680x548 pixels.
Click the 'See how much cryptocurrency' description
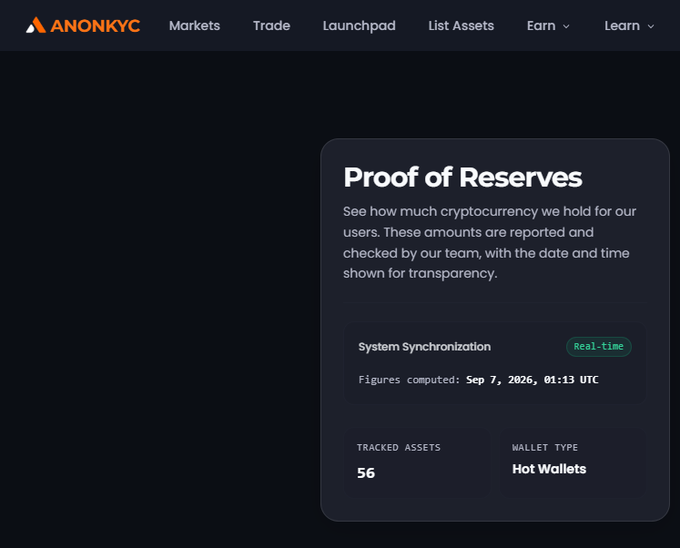coord(490,242)
